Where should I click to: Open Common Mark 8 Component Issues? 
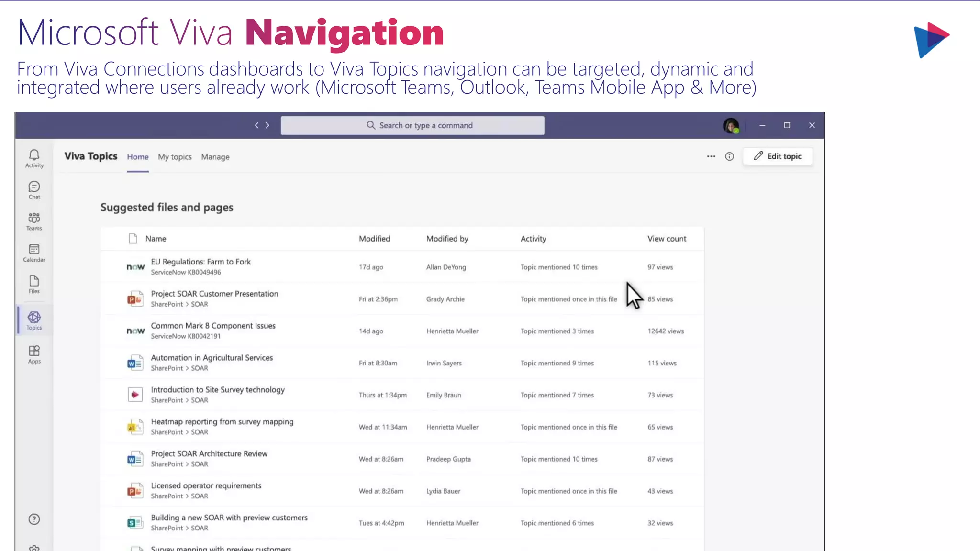pyautogui.click(x=213, y=326)
